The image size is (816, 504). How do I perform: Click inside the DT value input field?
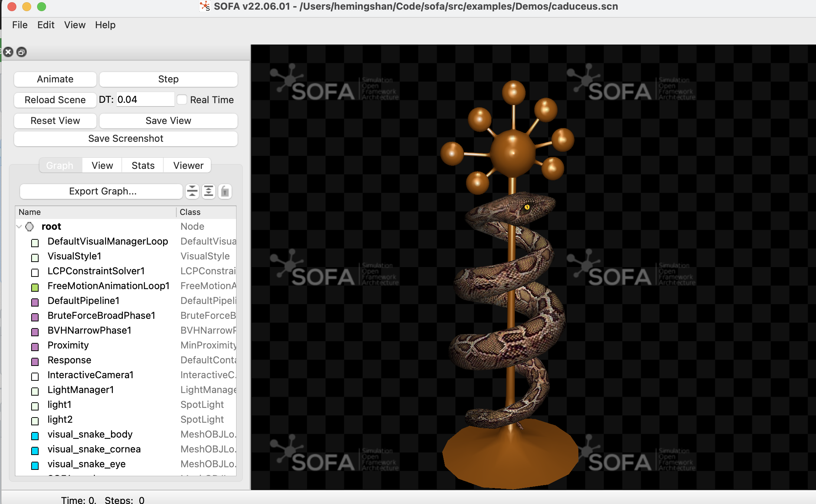coord(145,99)
